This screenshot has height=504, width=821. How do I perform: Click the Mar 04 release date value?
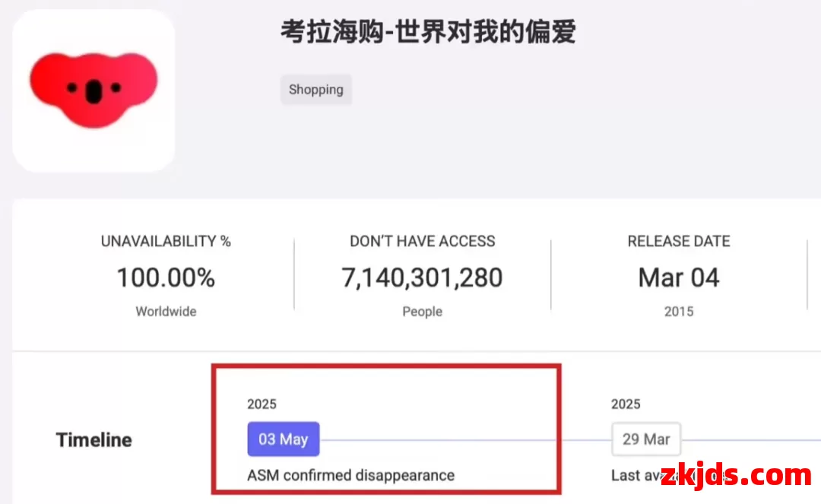(679, 277)
